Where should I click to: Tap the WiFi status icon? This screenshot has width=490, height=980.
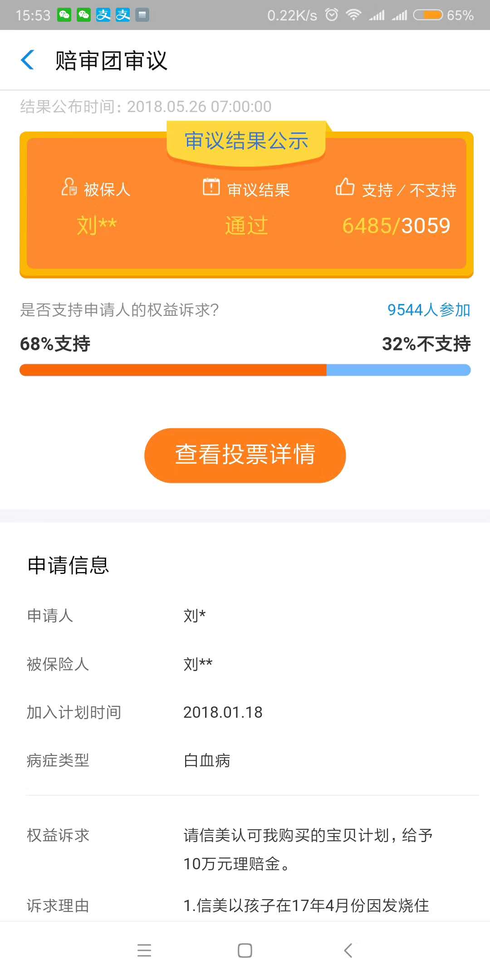pos(353,15)
